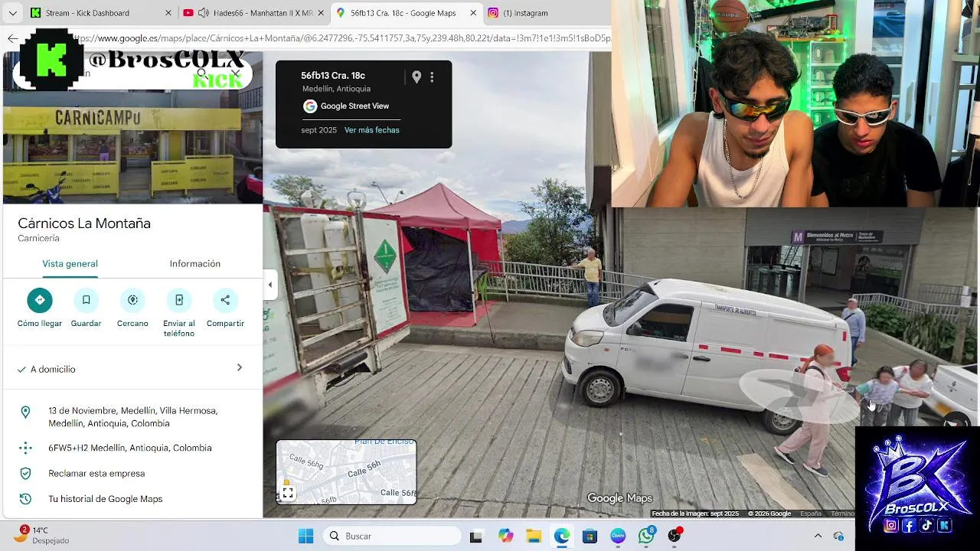Screen dimensions: 980x551
Task: Close the Kick Dashboard tab
Action: (x=168, y=13)
